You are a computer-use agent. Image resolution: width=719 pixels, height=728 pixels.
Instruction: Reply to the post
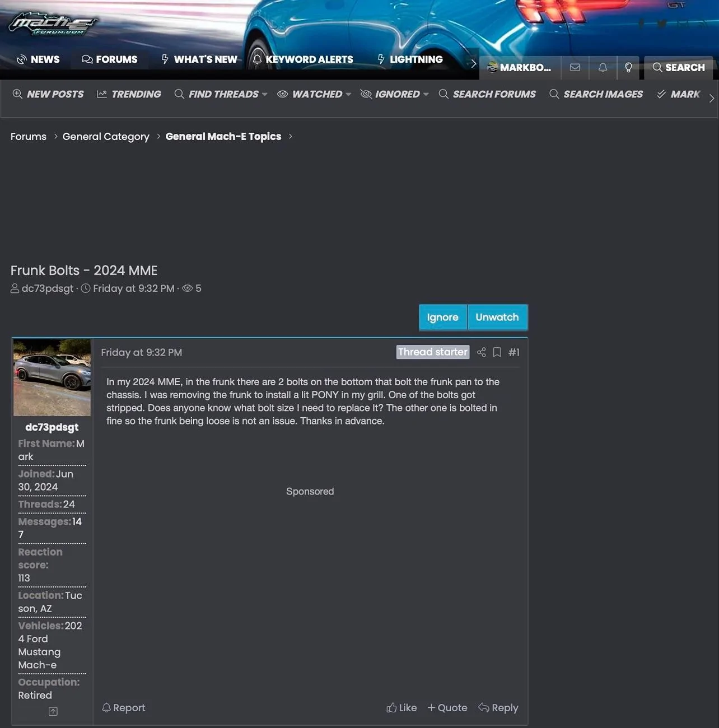pyautogui.click(x=498, y=708)
